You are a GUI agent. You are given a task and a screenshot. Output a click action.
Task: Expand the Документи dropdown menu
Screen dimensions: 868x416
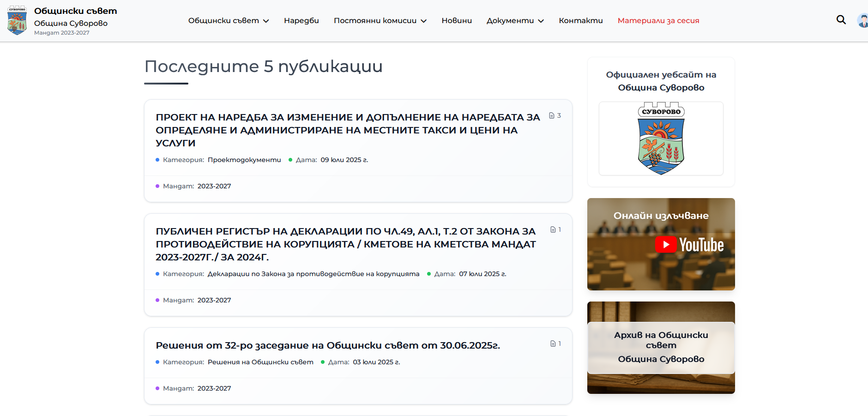(x=515, y=20)
